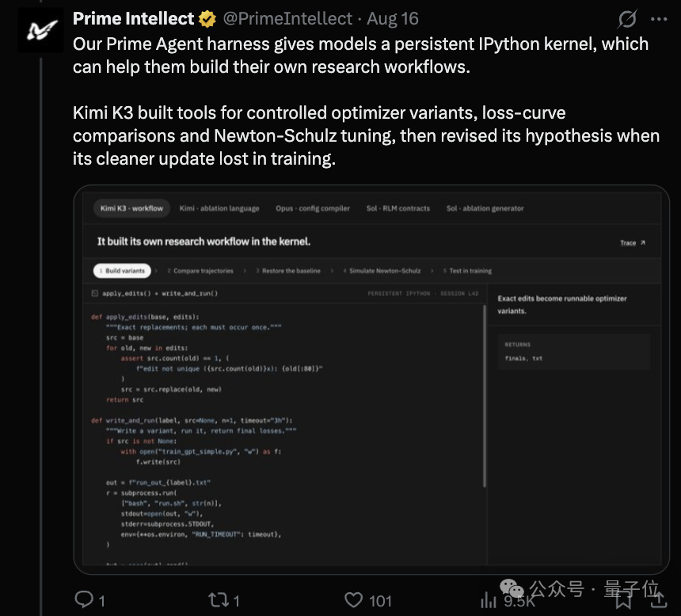This screenshot has height=616, width=681.
Task: Click the share upload icon
Action: click(658, 599)
